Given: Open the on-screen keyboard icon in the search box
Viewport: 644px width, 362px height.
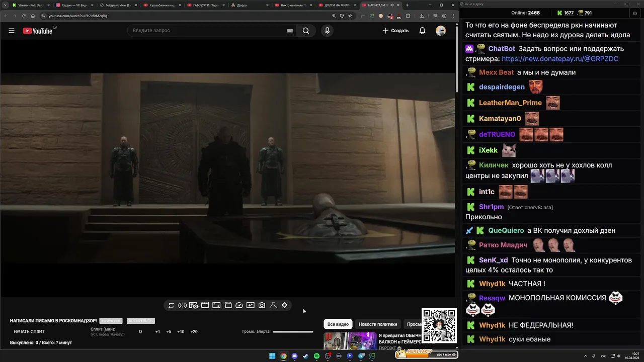Looking at the screenshot, I should click(x=290, y=31).
